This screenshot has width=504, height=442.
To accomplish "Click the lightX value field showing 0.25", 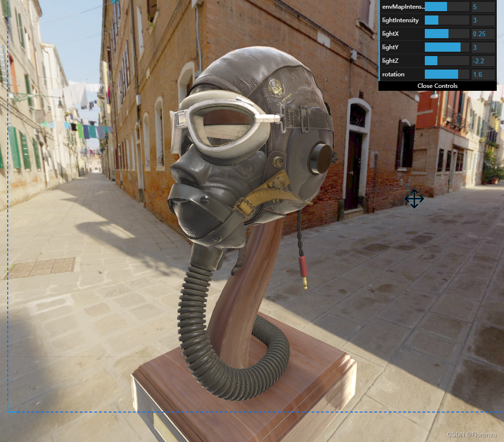I will click(483, 34).
